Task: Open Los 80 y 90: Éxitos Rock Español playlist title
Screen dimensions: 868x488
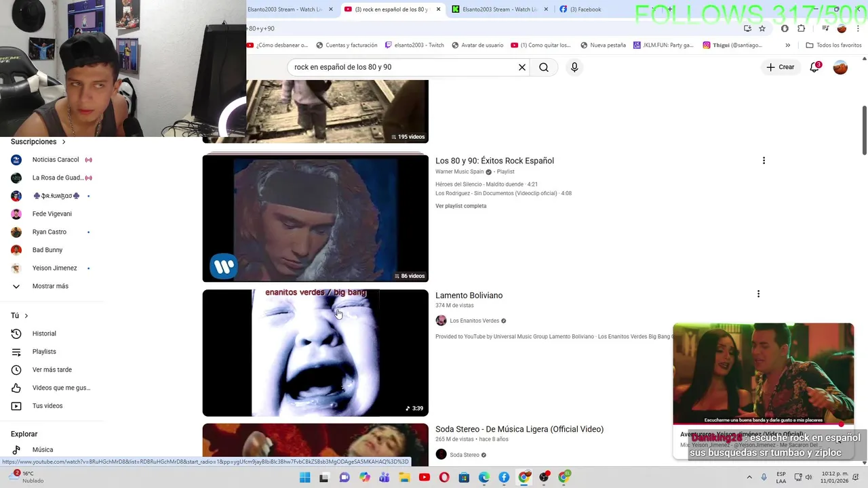Action: point(494,161)
